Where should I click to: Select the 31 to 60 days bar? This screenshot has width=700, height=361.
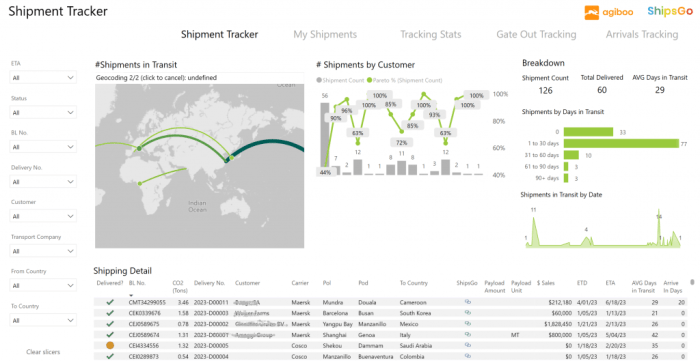pos(571,155)
